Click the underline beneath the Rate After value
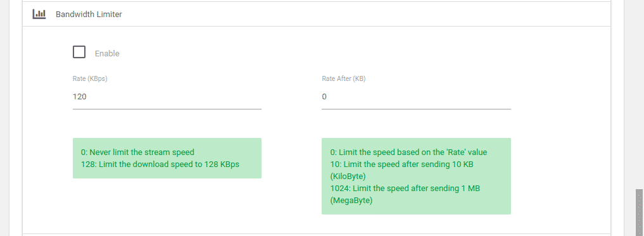This screenshot has width=644, height=236. tap(416, 109)
